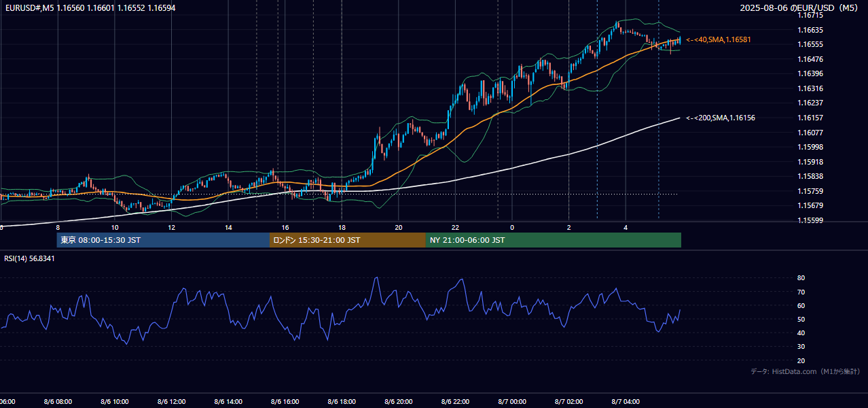Click hour label 22 under price chart

pos(455,227)
